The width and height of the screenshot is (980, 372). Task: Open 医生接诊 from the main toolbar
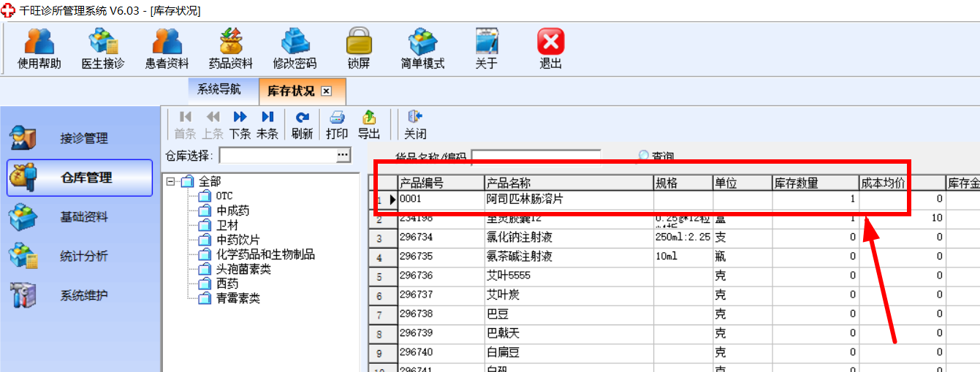(103, 49)
